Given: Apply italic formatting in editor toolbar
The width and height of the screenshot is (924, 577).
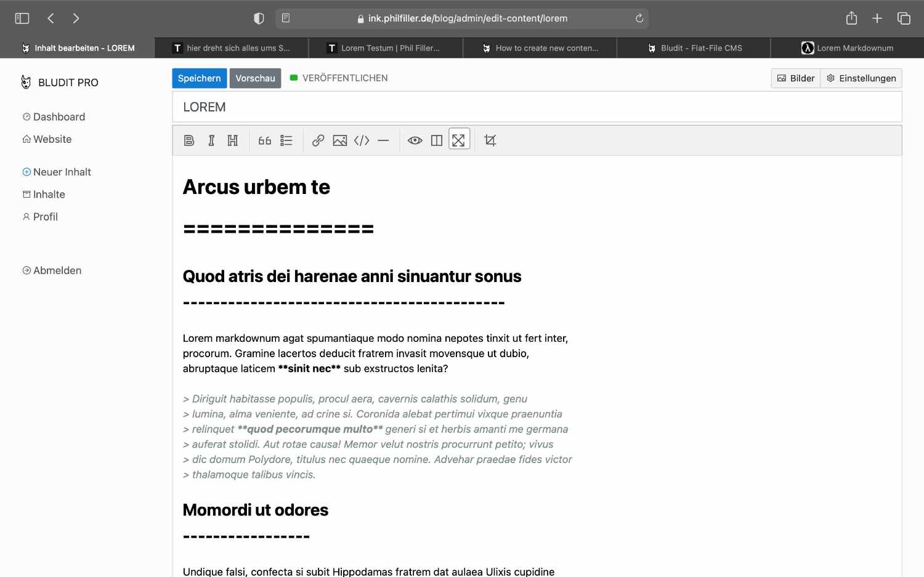Looking at the screenshot, I should (211, 140).
